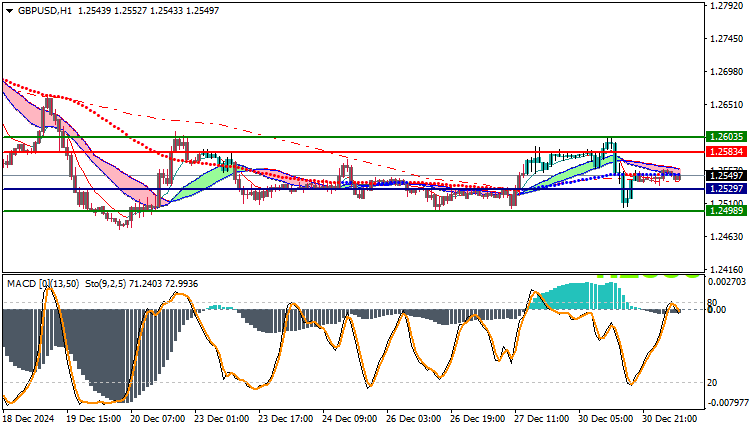Viewport: 750px width, 430px height.
Task: Select the blue 1.25297 price label
Action: pos(726,188)
